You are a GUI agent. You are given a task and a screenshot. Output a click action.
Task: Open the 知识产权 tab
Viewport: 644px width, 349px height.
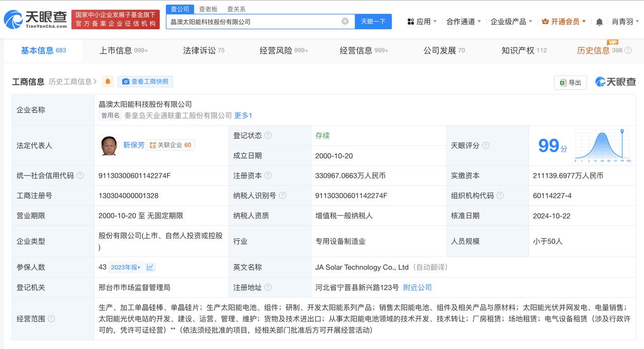point(524,50)
